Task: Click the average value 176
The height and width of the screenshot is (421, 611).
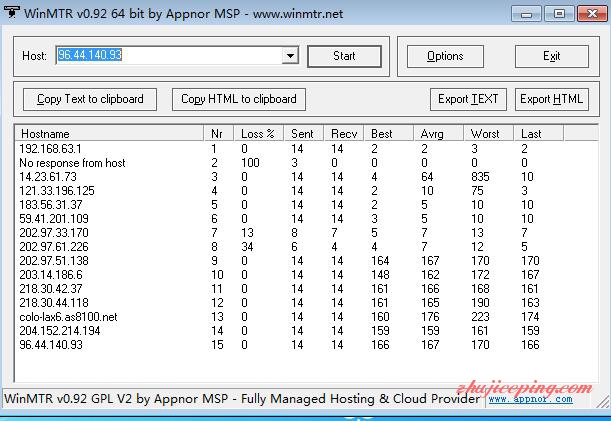Action: (430, 317)
